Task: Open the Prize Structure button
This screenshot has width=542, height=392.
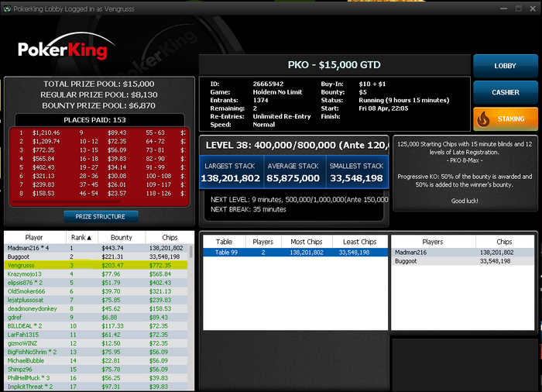Action: coord(101,217)
